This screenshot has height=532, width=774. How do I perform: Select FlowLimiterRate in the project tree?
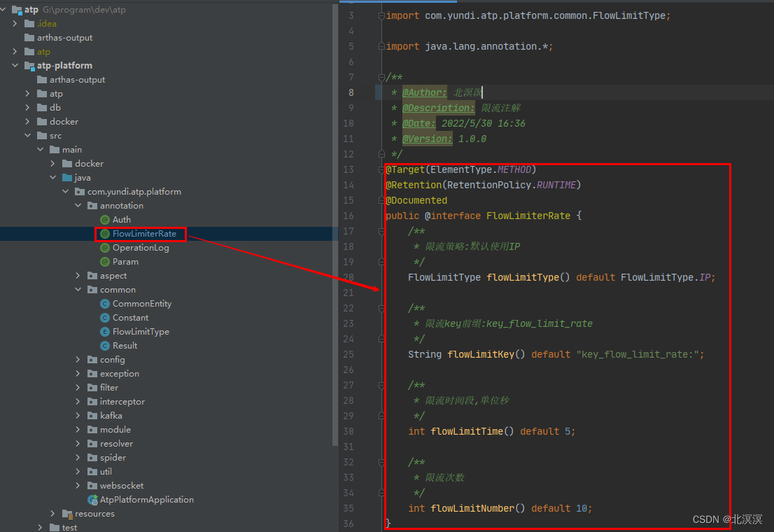(x=144, y=234)
